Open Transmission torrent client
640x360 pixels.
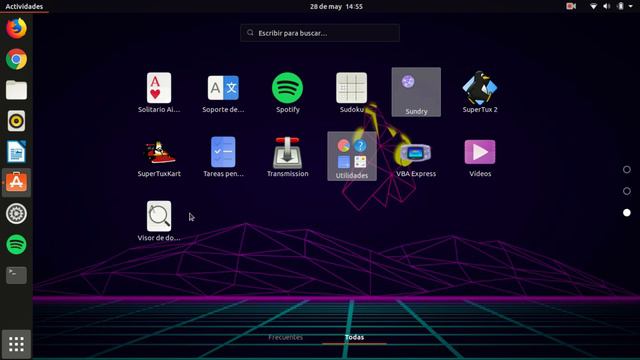[x=287, y=157]
